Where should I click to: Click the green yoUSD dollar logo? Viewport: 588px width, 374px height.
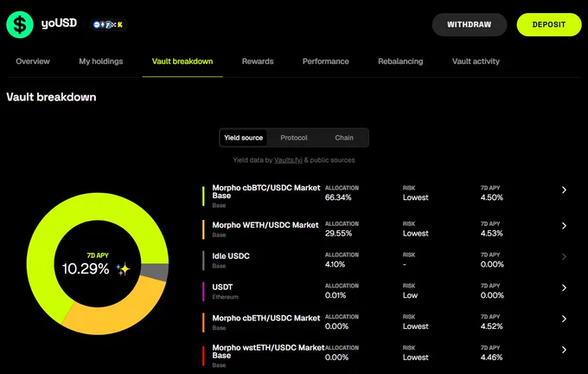coord(20,24)
